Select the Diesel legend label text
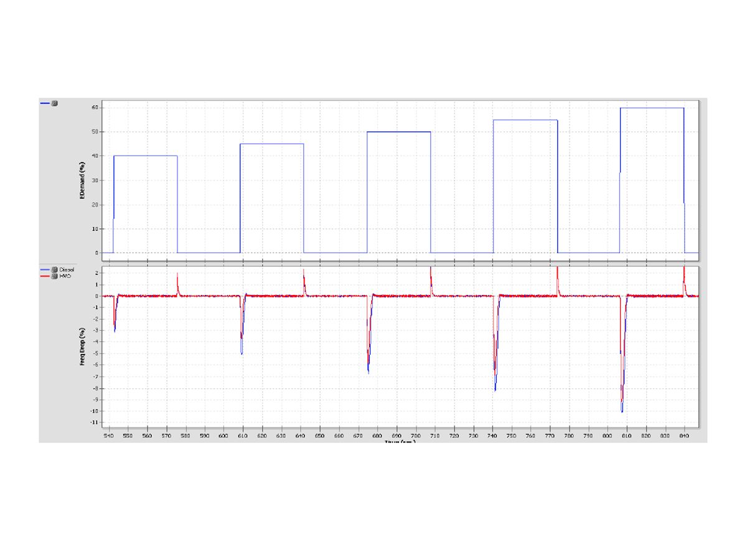This screenshot has height=560, width=747. click(x=67, y=269)
